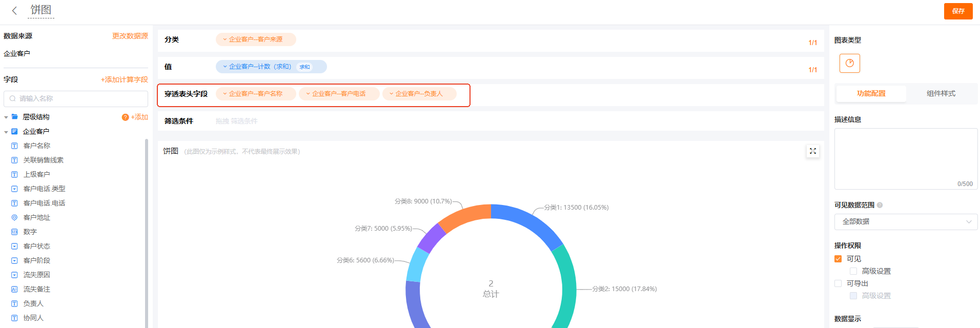The width and height of the screenshot is (980, 328).
Task: Click the location icon for 客户地址 field
Action: pos(14,217)
